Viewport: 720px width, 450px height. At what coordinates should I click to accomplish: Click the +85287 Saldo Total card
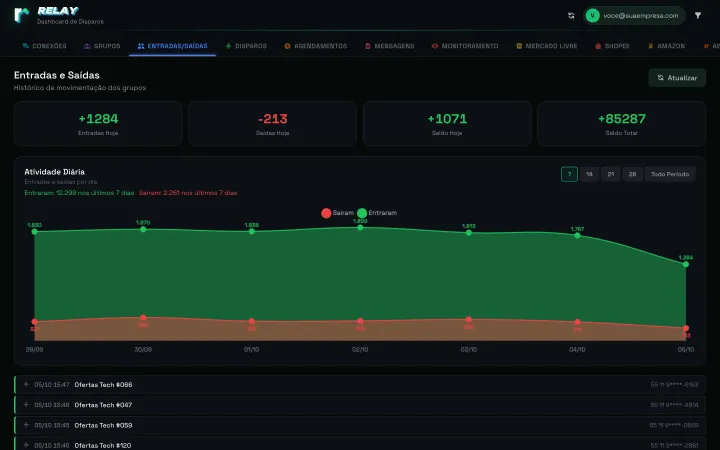[x=621, y=124]
